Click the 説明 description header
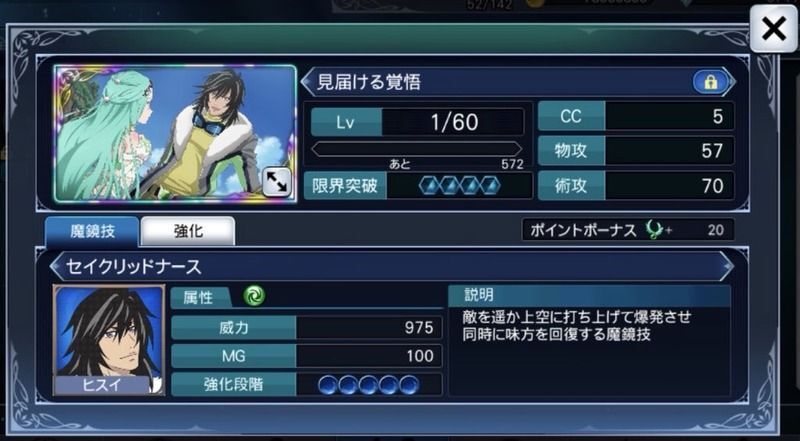Viewport: 800px width, 441px height. [x=589, y=295]
